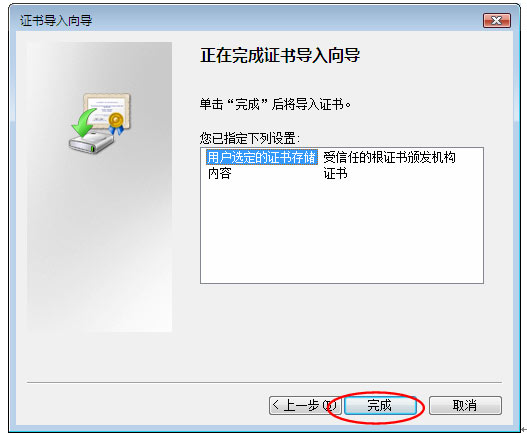Click the 证书 value in second row
This screenshot has height=434, width=527.
pyautogui.click(x=335, y=173)
